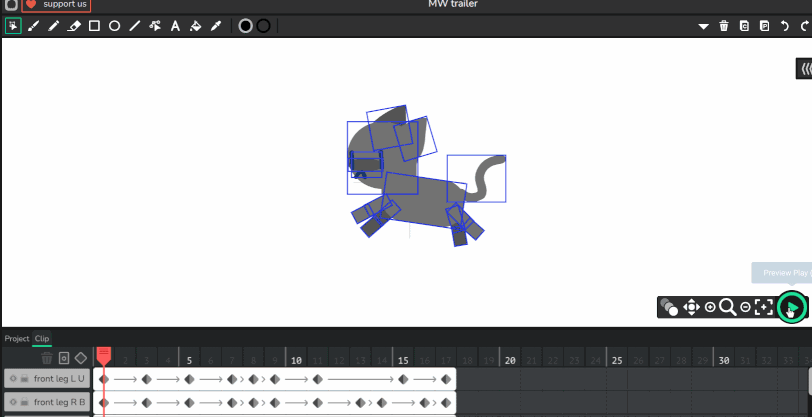Select the Brush tool
This screenshot has width=812, height=417.
(34, 26)
